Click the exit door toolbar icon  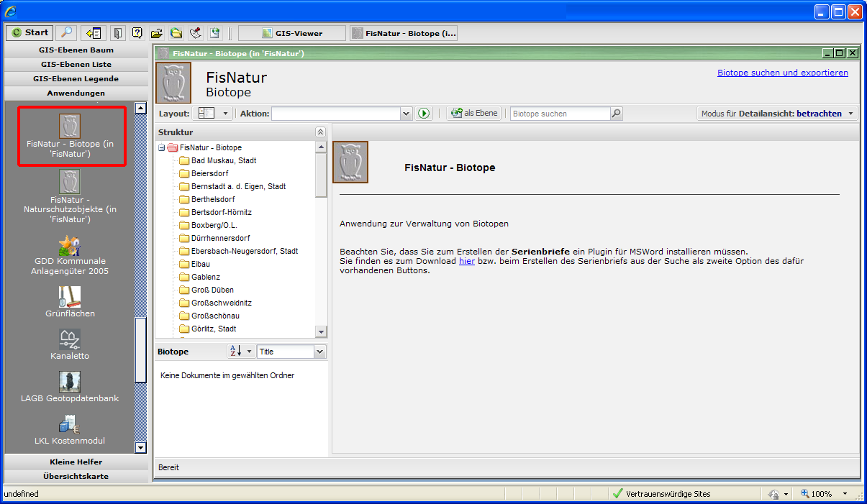pos(117,32)
